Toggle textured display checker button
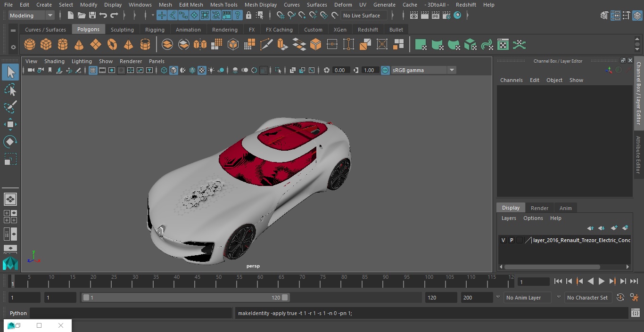This screenshot has width=644, height=332. tap(202, 70)
